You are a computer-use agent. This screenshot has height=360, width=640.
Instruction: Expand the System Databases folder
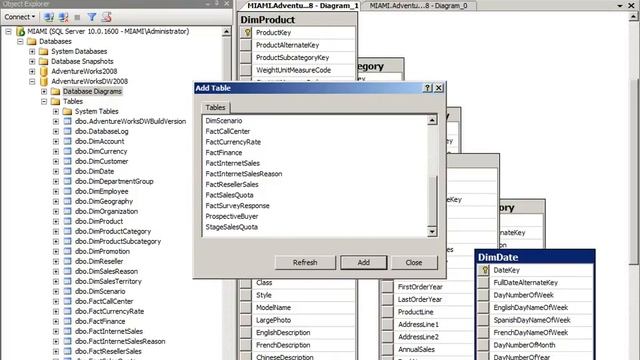click(x=32, y=51)
